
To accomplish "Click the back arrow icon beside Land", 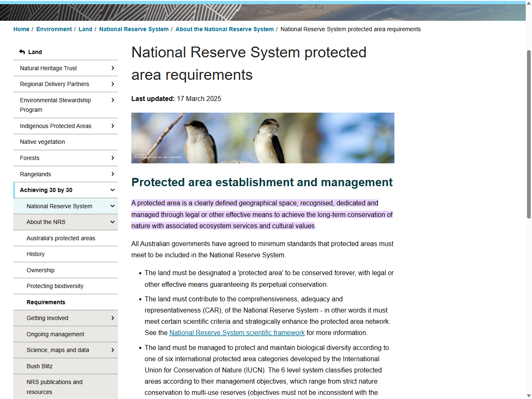I will pyautogui.click(x=22, y=52).
